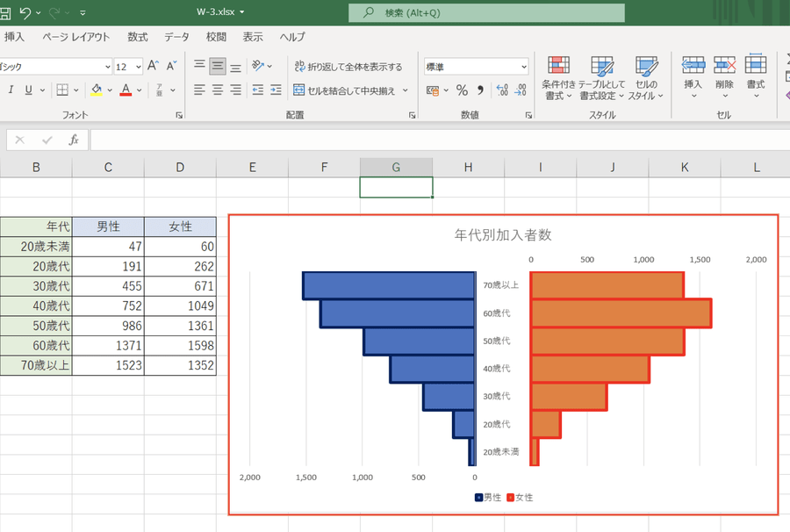
Task: Open the 数式 (Formulas) ribbon tab
Action: coord(137,37)
